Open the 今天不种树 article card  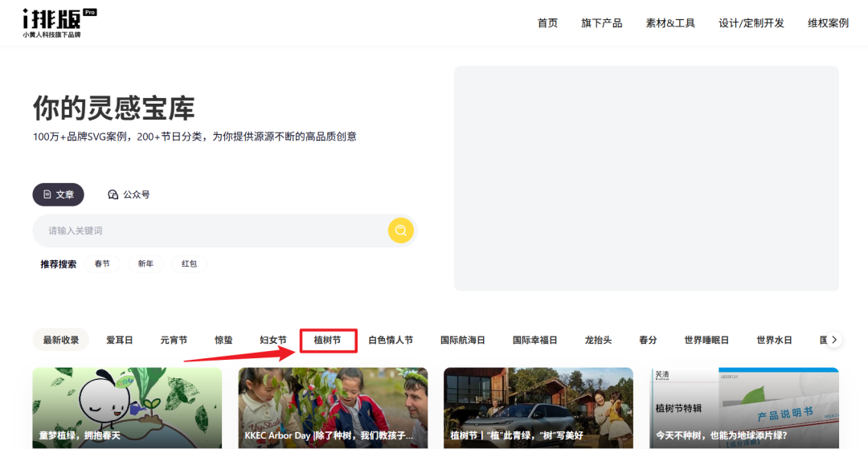tap(744, 408)
